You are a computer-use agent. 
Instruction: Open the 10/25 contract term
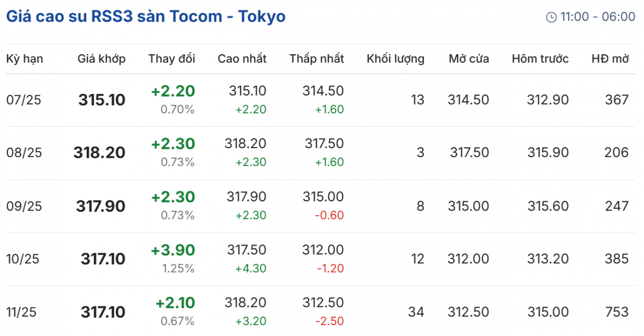pyautogui.click(x=24, y=259)
